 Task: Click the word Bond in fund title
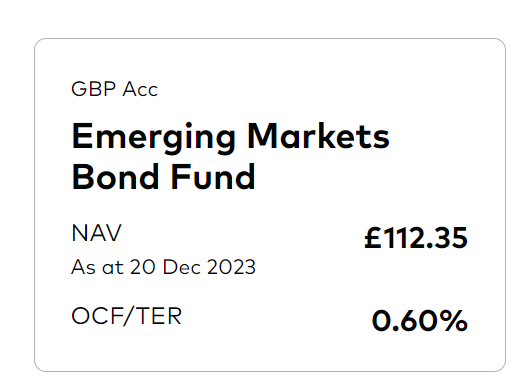tap(115, 177)
